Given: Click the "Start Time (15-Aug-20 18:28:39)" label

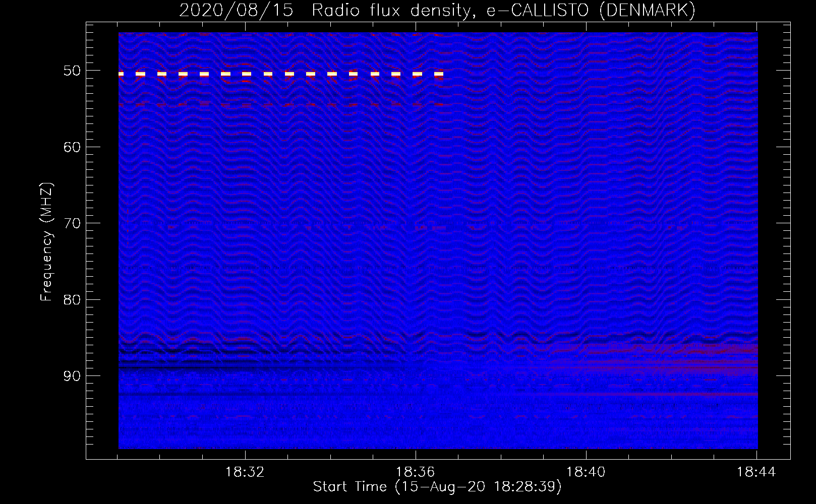Looking at the screenshot, I should (x=437, y=487).
